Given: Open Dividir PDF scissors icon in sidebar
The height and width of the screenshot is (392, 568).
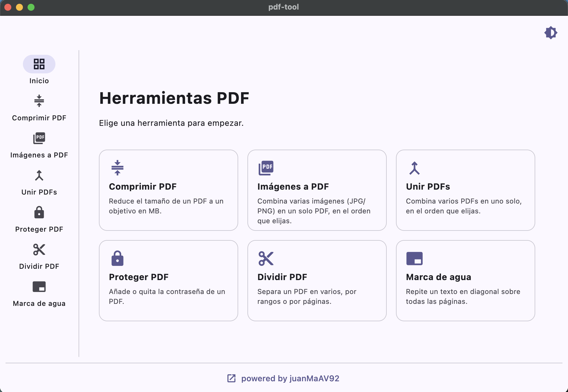Looking at the screenshot, I should [39, 249].
